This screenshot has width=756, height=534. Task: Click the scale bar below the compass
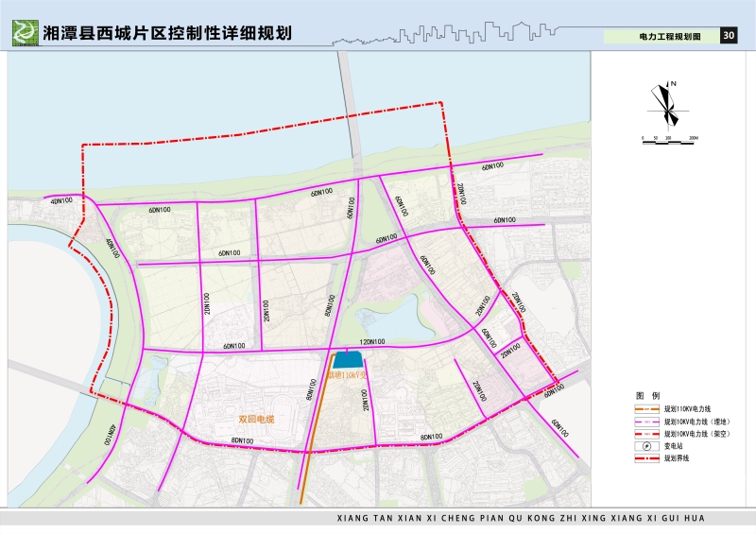[x=668, y=139]
